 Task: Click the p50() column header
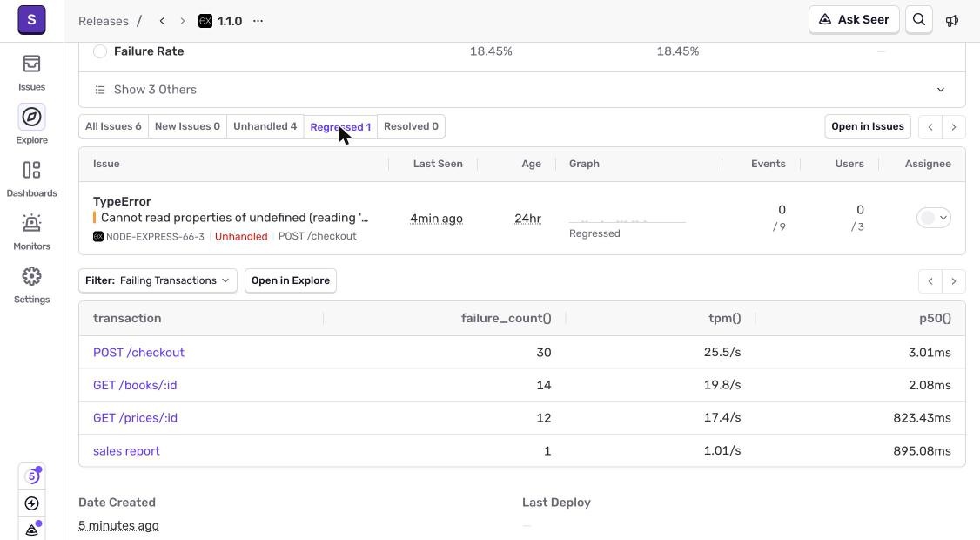(x=935, y=318)
